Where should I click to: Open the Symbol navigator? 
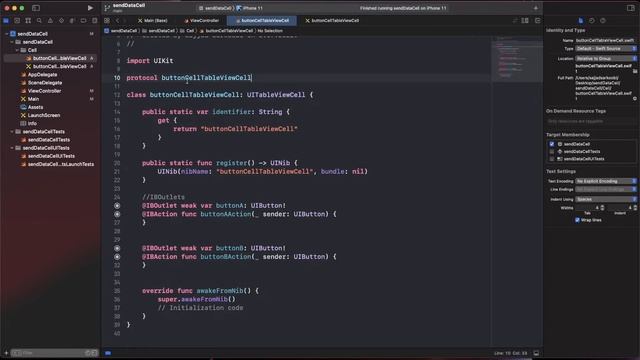28,20
